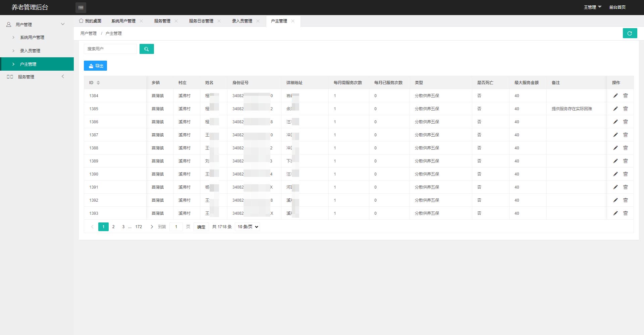Viewport: 644px width, 335px height.
Task: Click the green refresh icon button
Action: [630, 33]
